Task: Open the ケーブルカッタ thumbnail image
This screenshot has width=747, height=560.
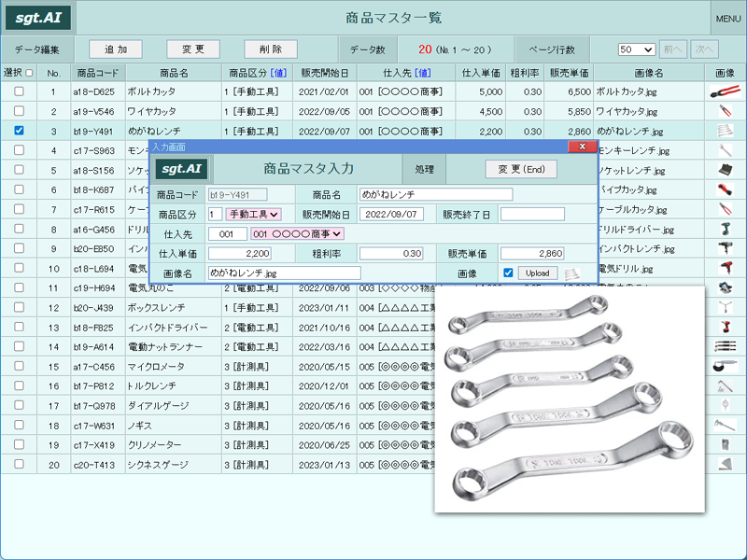Action: (x=725, y=209)
